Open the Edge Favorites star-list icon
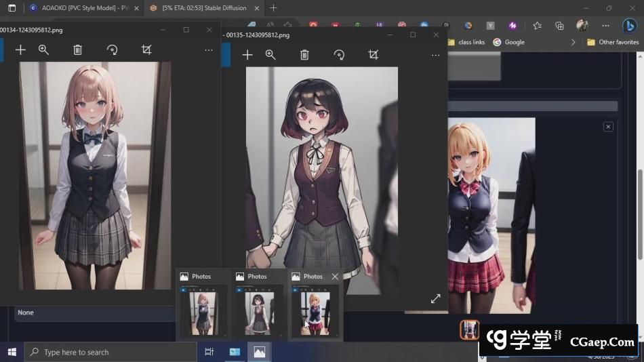 point(537,26)
